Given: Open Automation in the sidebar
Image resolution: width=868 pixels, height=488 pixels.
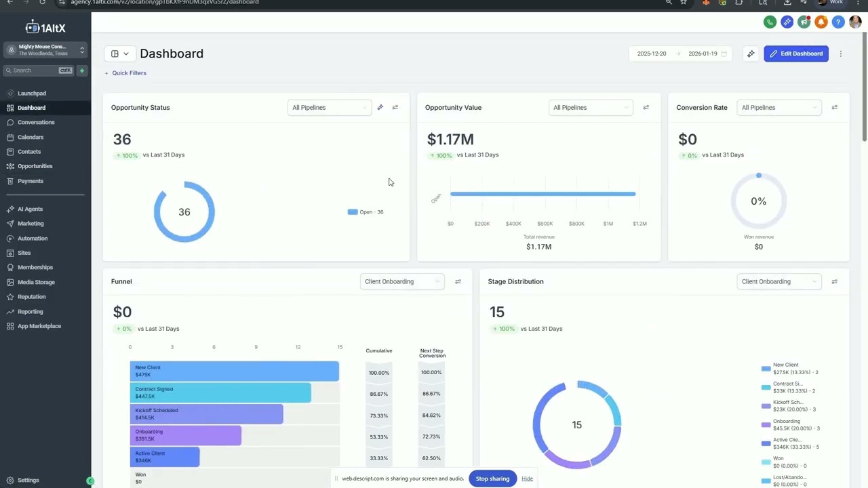Looking at the screenshot, I should 45,239.
